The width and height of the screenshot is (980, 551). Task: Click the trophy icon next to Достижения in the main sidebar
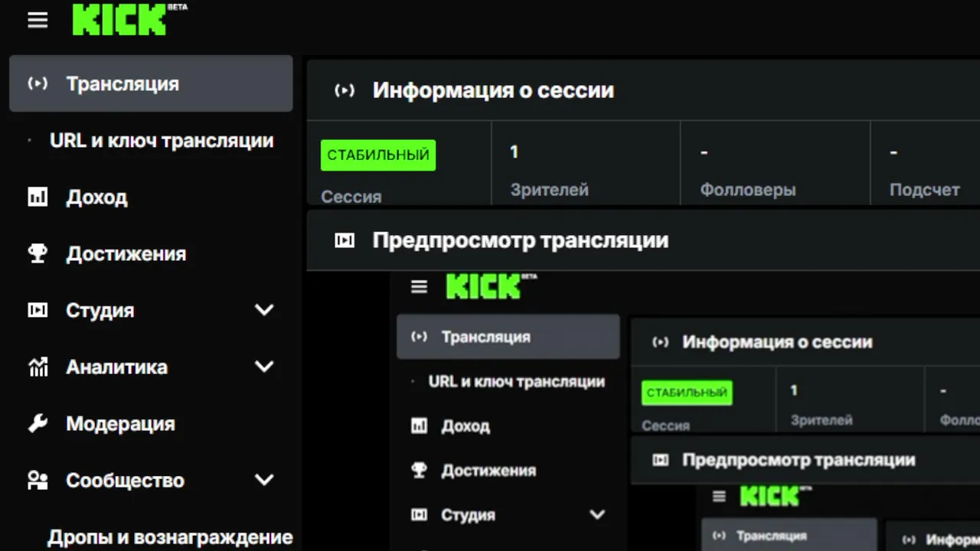point(38,254)
